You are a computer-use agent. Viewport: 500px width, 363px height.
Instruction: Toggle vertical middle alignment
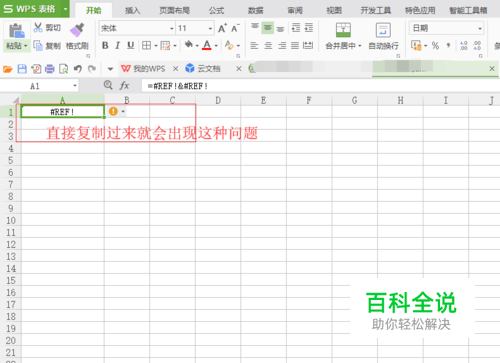point(268,28)
